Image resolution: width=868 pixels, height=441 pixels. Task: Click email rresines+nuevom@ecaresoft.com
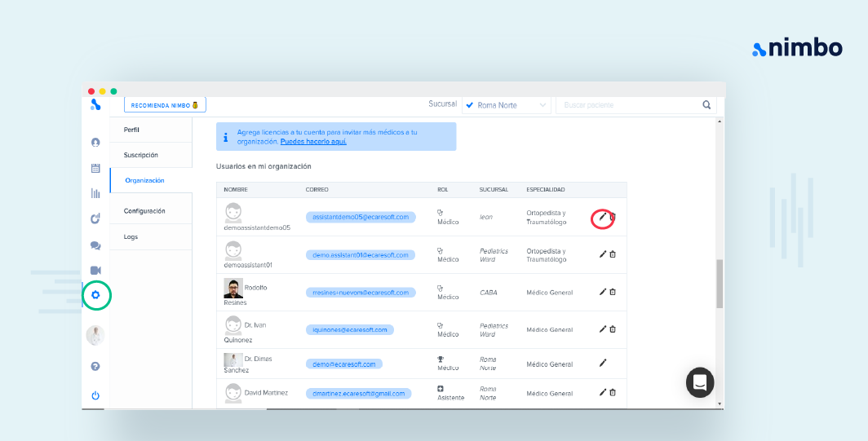pos(361,292)
